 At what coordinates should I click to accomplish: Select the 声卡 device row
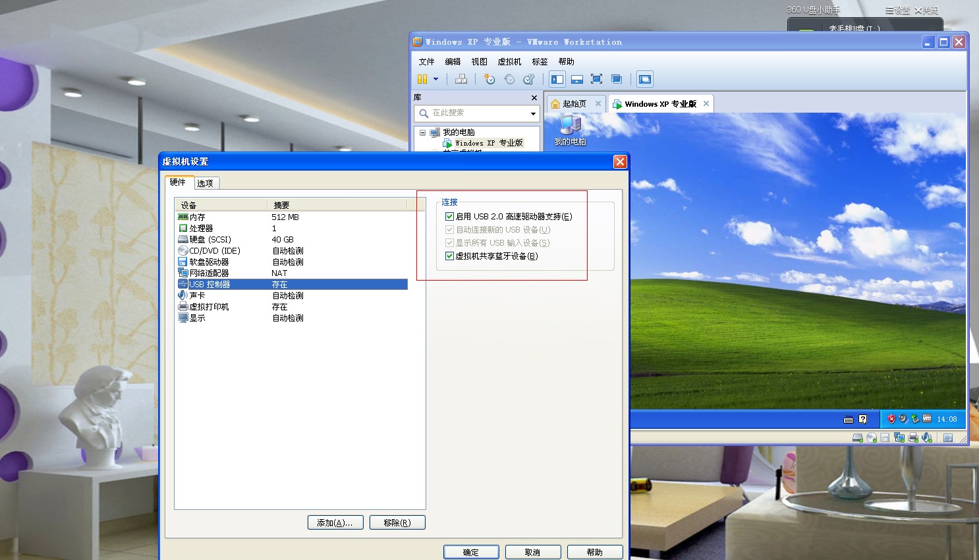[x=292, y=295]
